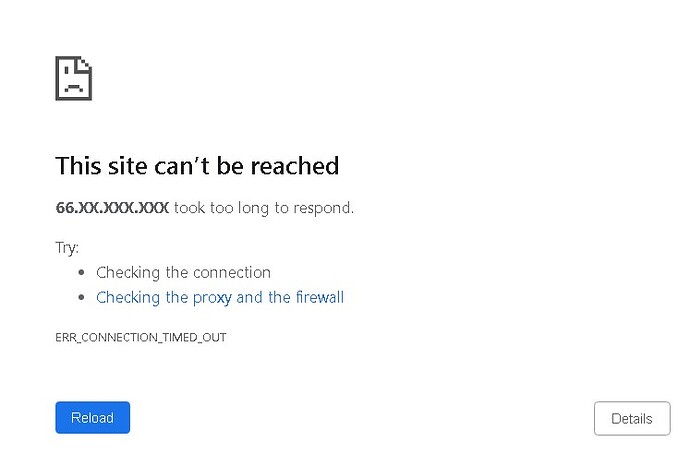Click the 'took too long to respond' text
This screenshot has height=454, width=690.
point(263,208)
